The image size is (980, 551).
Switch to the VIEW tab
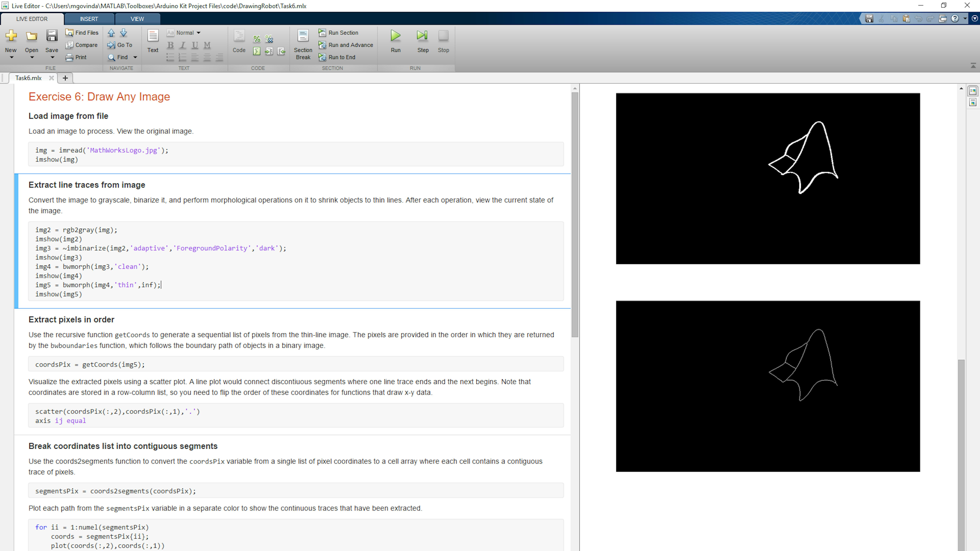point(137,19)
